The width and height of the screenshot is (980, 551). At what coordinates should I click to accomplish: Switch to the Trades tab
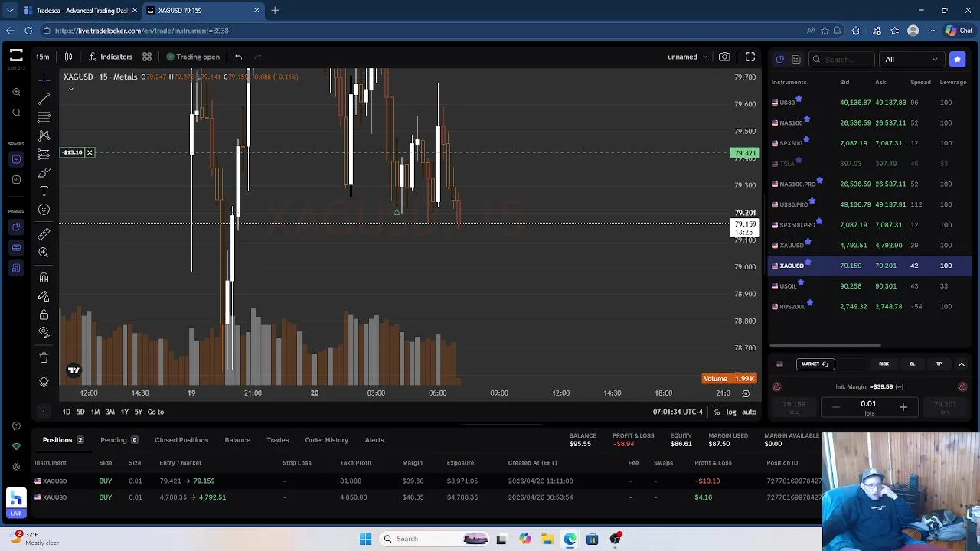coord(277,440)
